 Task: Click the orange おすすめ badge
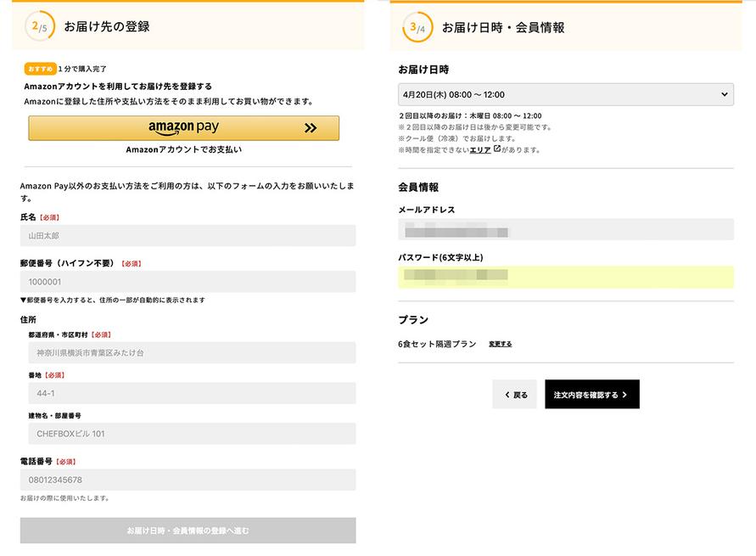click(40, 69)
